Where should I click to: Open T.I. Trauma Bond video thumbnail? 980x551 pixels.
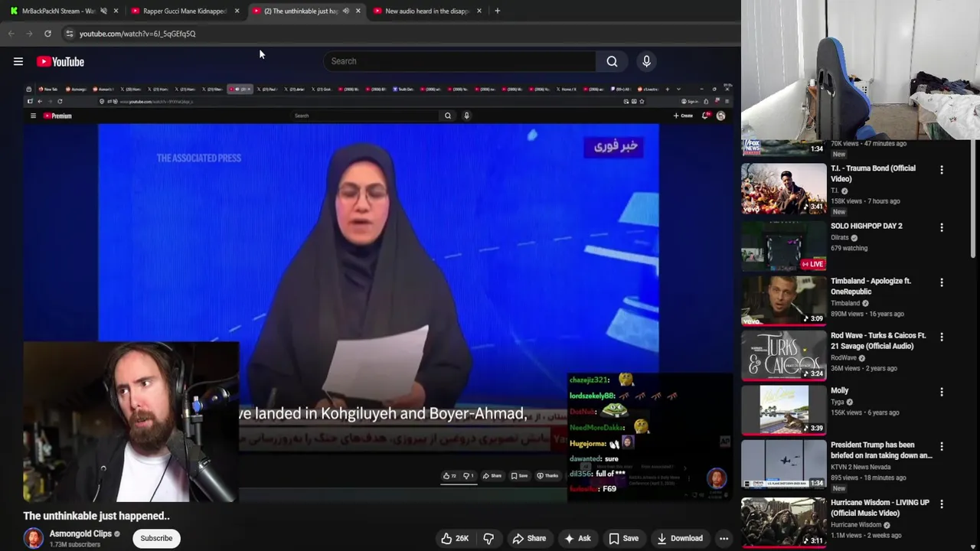click(x=784, y=188)
